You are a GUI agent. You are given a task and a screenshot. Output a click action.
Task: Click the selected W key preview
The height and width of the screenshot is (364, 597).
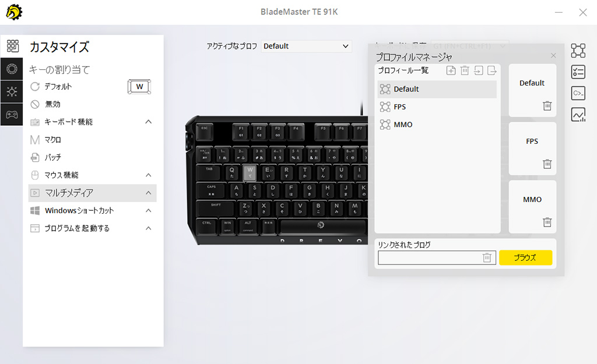[139, 87]
